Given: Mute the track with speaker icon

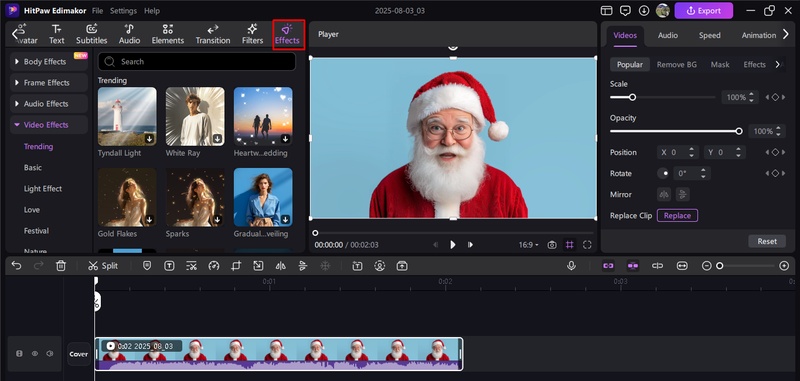Looking at the screenshot, I should pos(50,353).
